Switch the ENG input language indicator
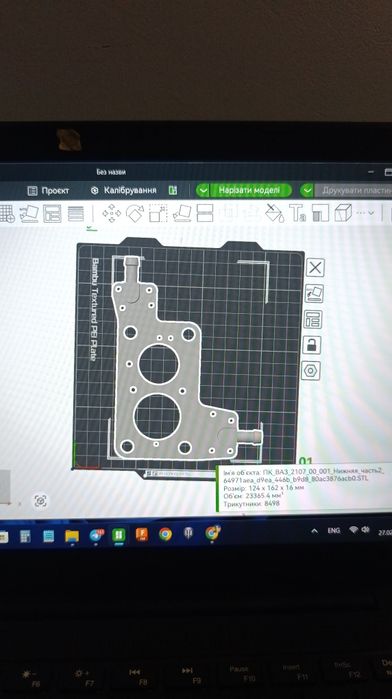Image resolution: width=392 pixels, height=699 pixels. 334,530
